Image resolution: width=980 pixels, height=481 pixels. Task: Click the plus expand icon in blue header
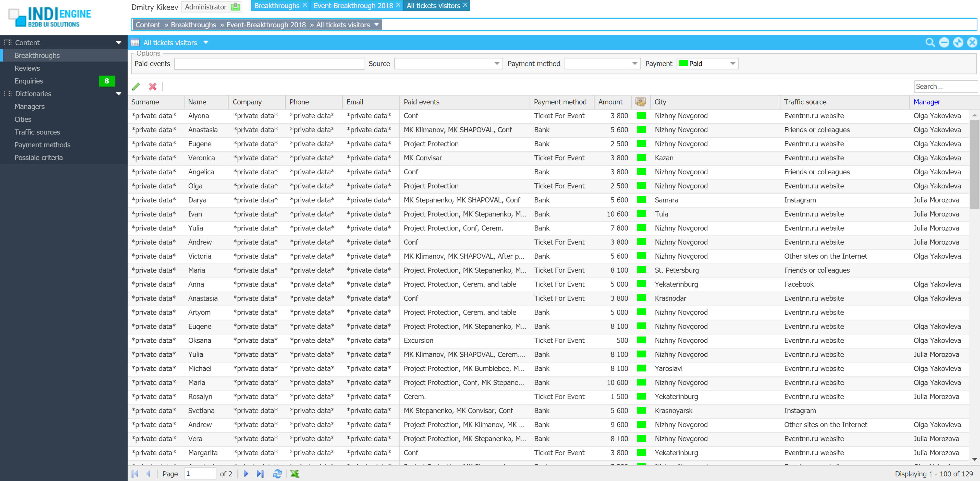[x=958, y=43]
